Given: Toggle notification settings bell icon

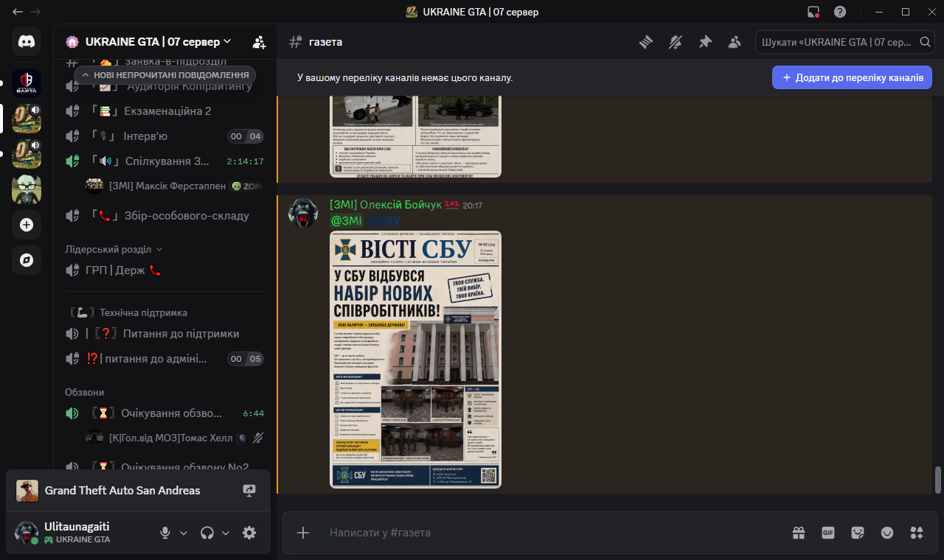Looking at the screenshot, I should [x=676, y=42].
